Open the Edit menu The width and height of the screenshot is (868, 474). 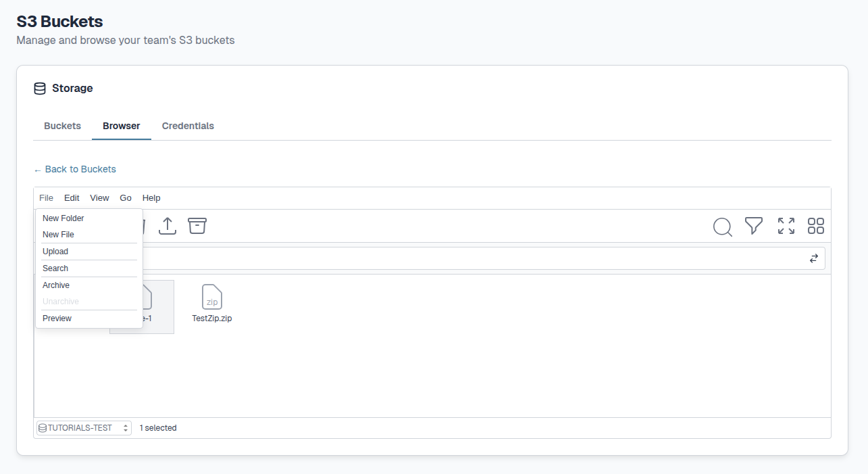(x=72, y=198)
